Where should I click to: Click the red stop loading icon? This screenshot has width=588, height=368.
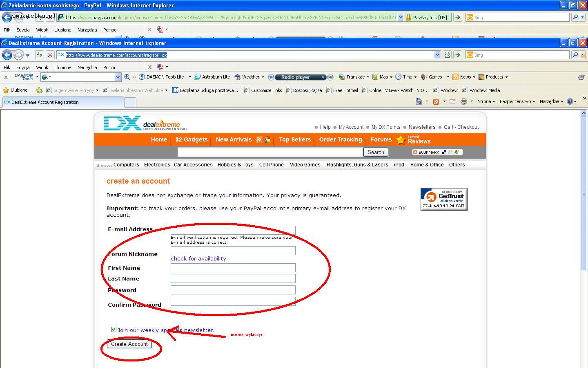[50, 55]
